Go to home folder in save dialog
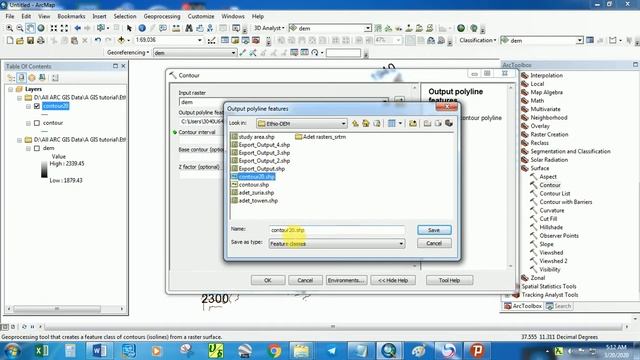The width and height of the screenshot is (640, 360). click(x=366, y=123)
